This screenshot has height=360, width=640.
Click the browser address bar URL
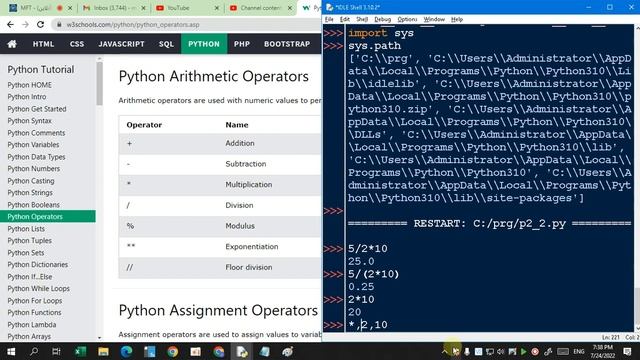[133, 24]
